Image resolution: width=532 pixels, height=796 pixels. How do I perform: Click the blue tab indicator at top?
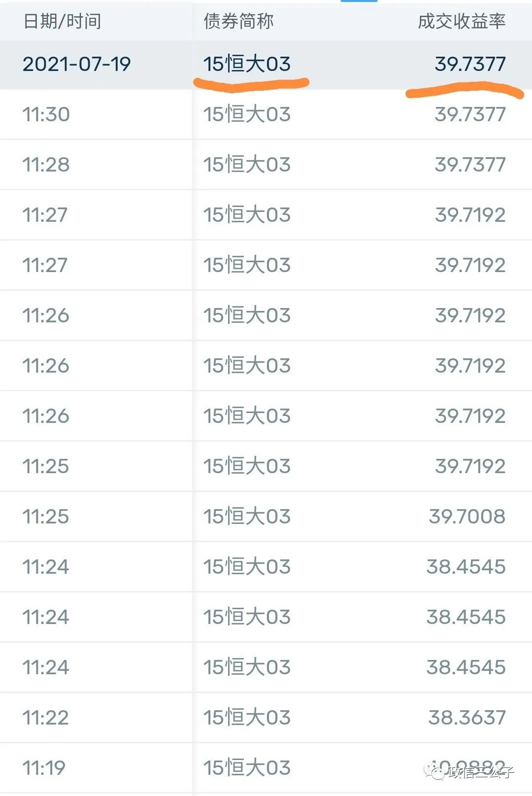point(359,1)
